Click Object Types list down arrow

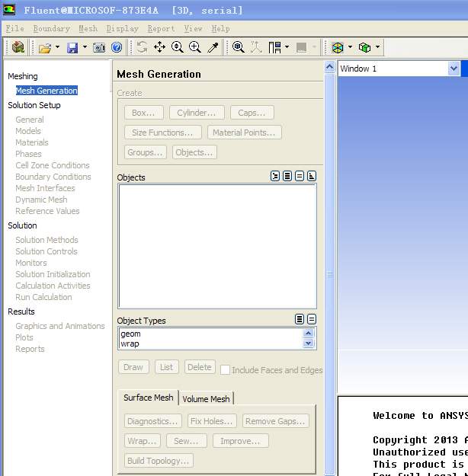pos(308,343)
